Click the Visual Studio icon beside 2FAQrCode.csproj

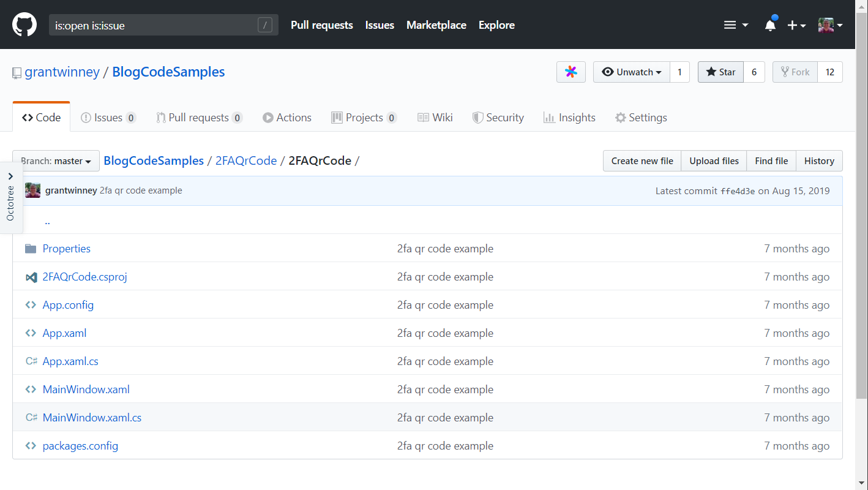(31, 277)
